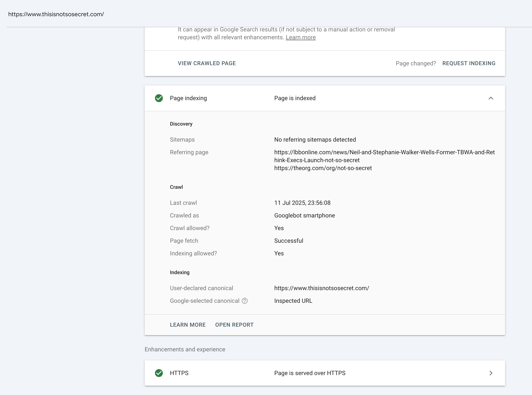Click the green check icon beside Page indexing
The height and width of the screenshot is (395, 532).
pos(159,98)
